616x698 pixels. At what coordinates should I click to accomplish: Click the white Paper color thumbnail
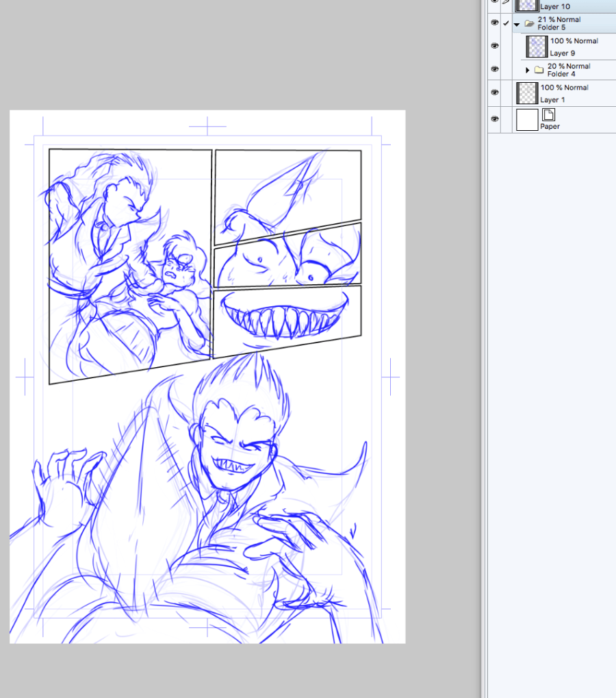[526, 120]
